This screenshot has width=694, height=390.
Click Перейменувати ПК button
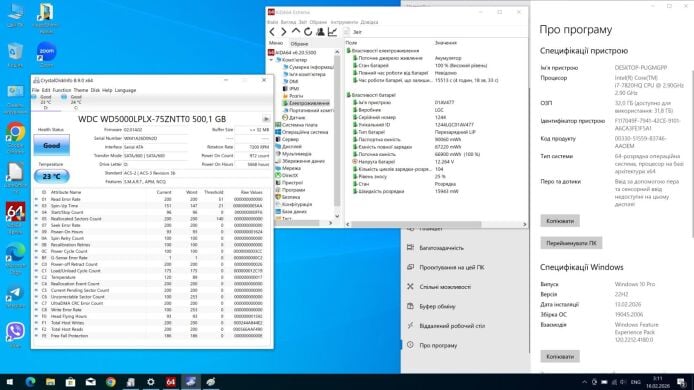click(571, 243)
